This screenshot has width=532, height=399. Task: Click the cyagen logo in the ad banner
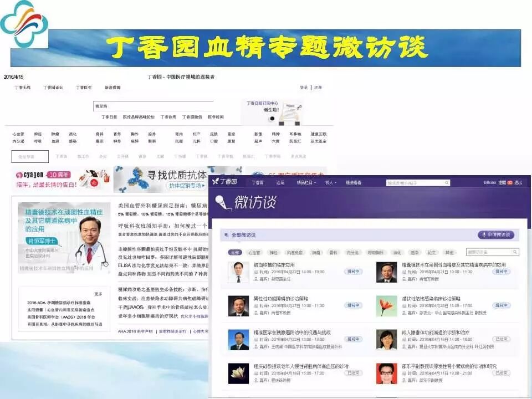(30, 175)
